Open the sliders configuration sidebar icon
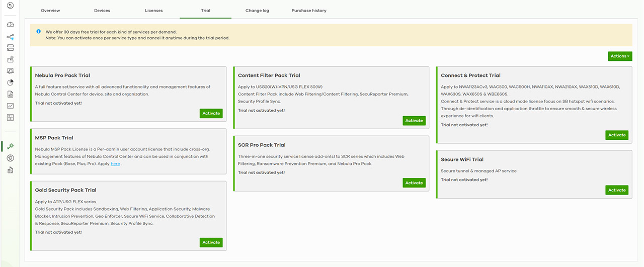644x267 pixels. 10,117
